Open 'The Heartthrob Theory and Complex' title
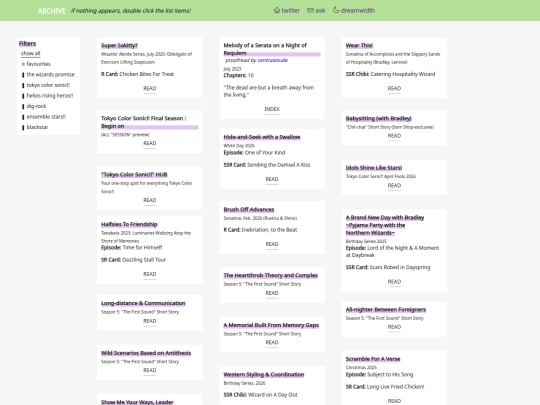 pyautogui.click(x=270, y=275)
